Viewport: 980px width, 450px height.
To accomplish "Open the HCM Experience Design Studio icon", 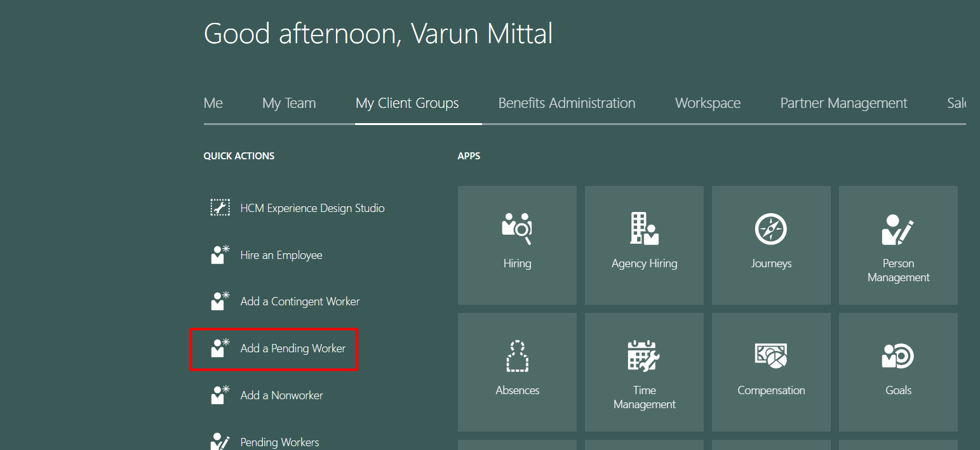I will [x=220, y=208].
